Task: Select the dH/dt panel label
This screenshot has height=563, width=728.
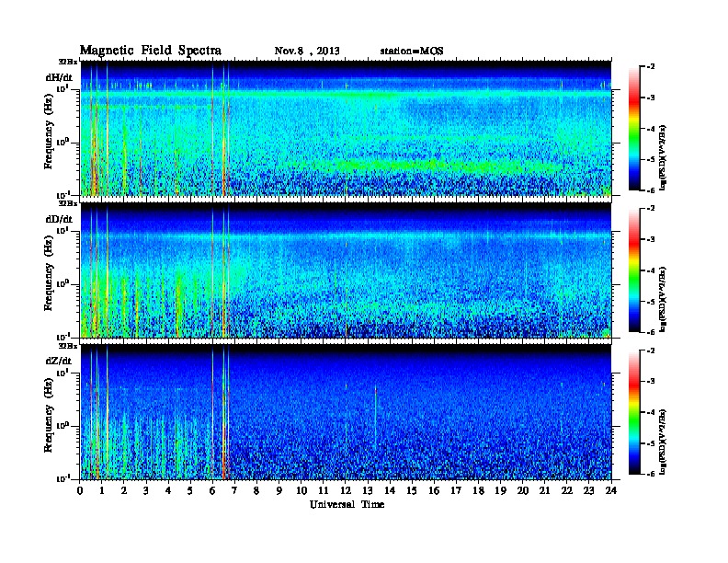Action: (x=59, y=77)
